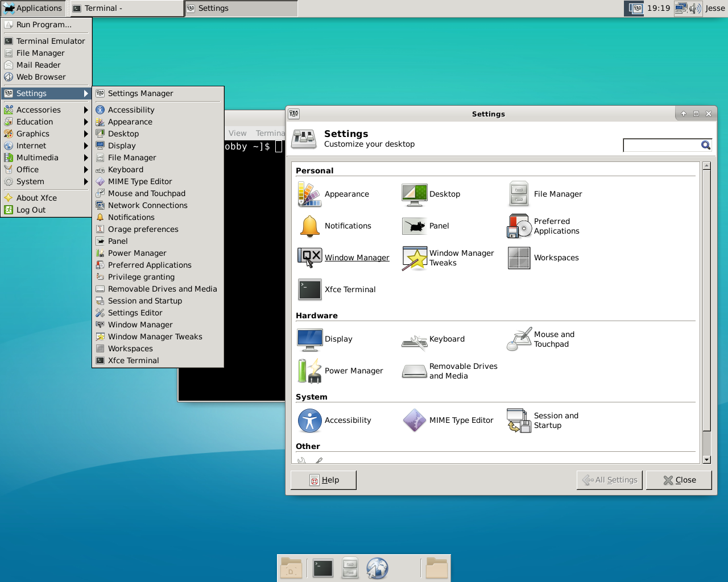
Task: Select About Xfce in Applications menu
Action: pos(47,198)
